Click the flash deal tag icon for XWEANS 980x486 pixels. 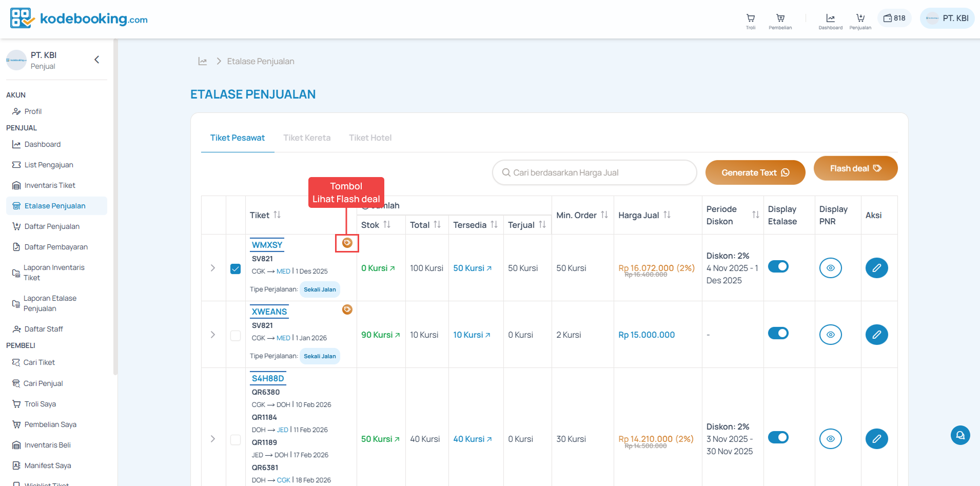coord(347,309)
